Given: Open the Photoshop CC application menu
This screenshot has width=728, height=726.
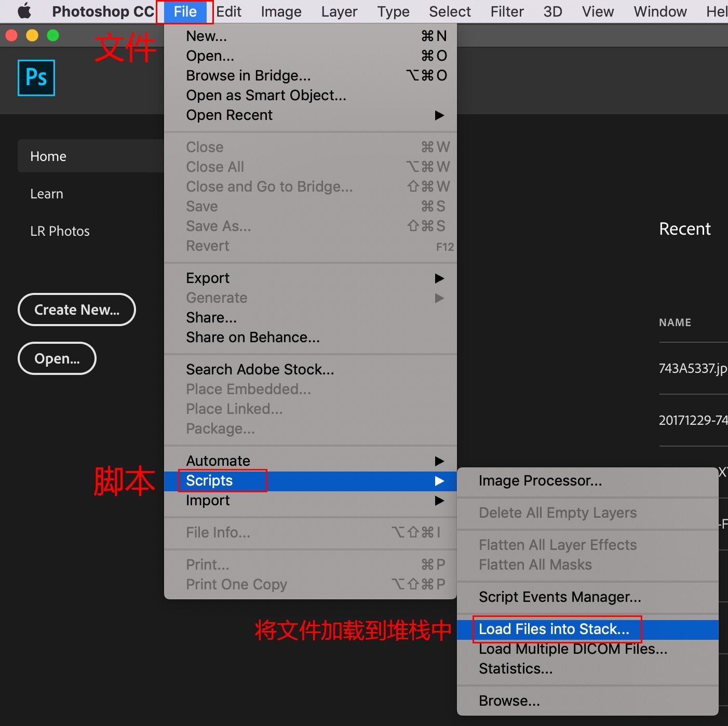Looking at the screenshot, I should click(x=103, y=11).
